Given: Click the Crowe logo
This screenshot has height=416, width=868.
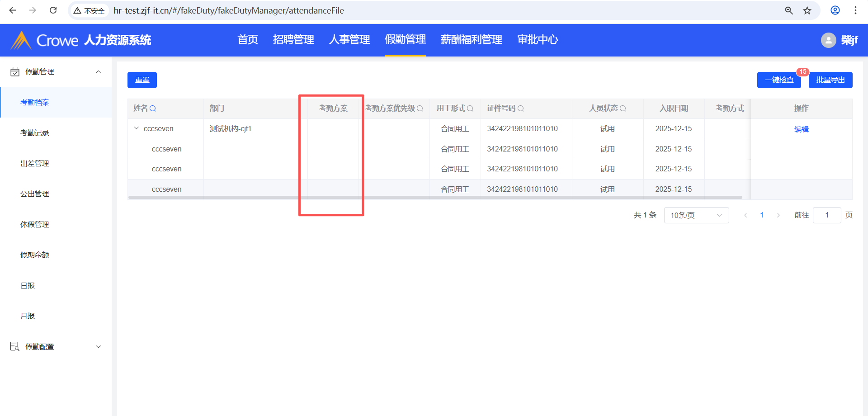Looking at the screenshot, I should 44,40.
